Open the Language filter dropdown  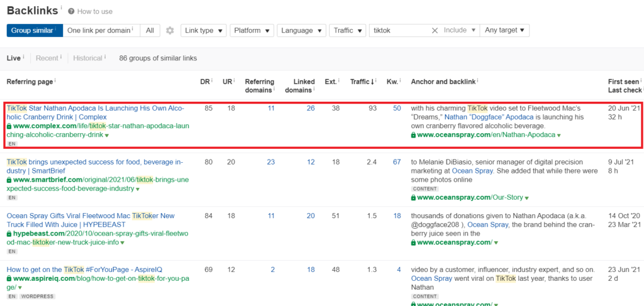pos(301,30)
